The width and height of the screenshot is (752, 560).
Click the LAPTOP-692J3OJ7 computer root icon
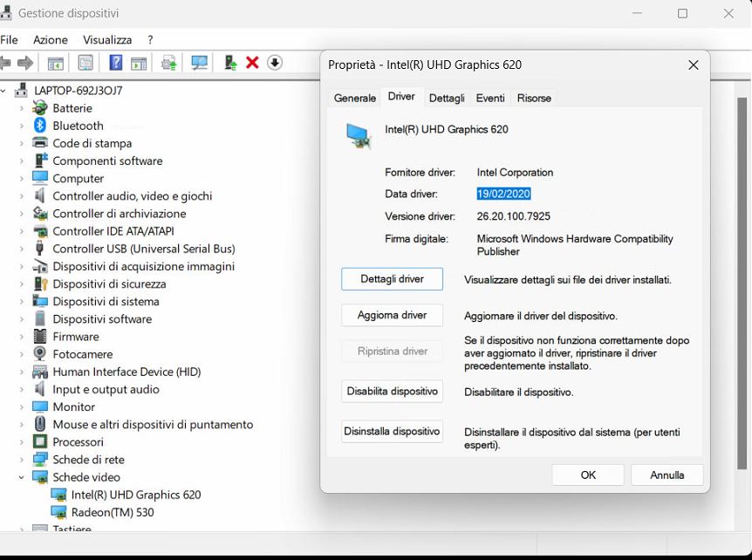click(21, 90)
